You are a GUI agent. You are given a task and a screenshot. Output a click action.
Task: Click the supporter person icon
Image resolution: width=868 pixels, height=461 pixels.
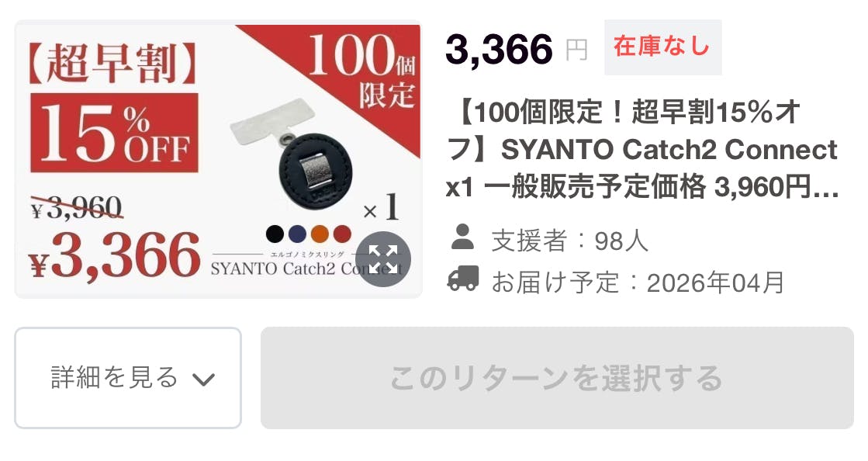462,237
